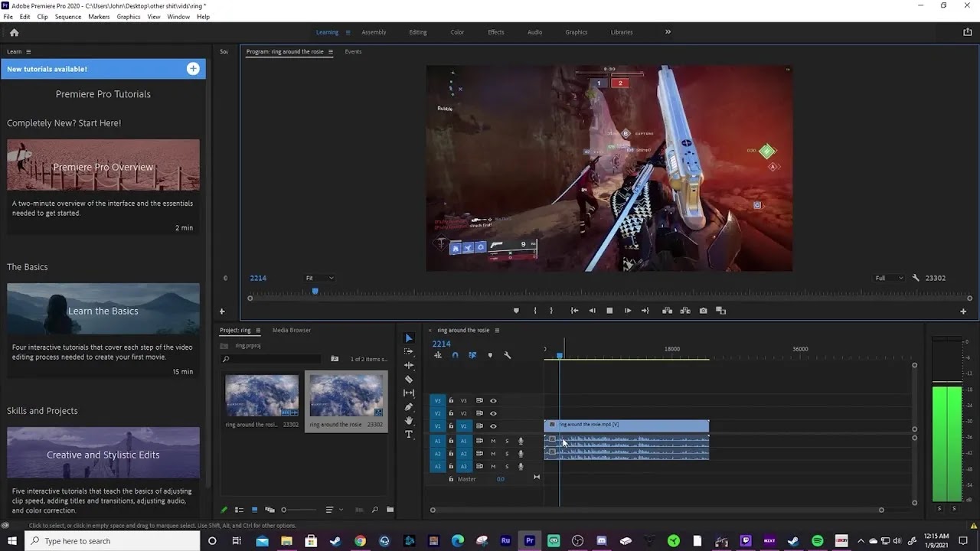The width and height of the screenshot is (980, 551).
Task: Mark In point in Program monitor
Action: [534, 311]
